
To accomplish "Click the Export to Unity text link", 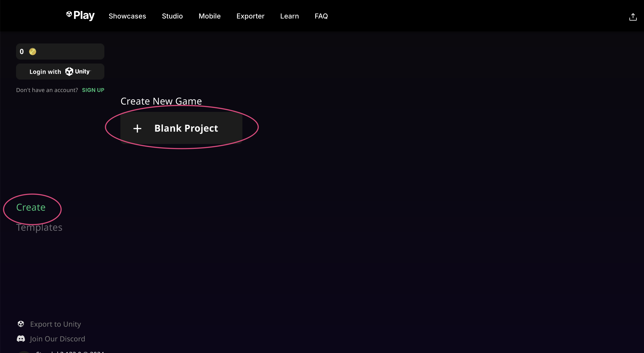I will coord(56,324).
